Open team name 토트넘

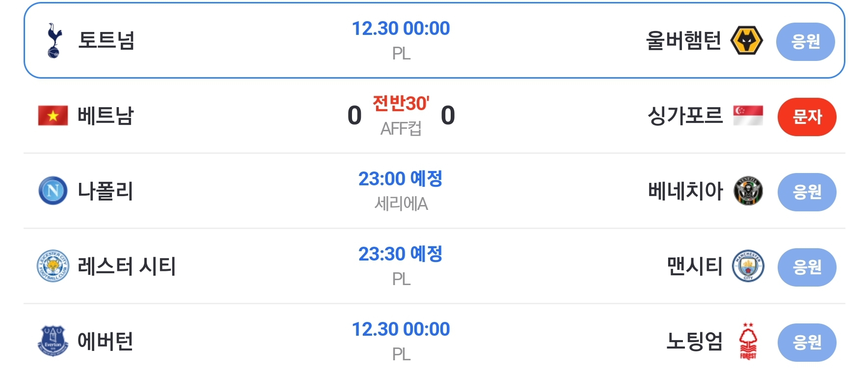pyautogui.click(x=107, y=40)
